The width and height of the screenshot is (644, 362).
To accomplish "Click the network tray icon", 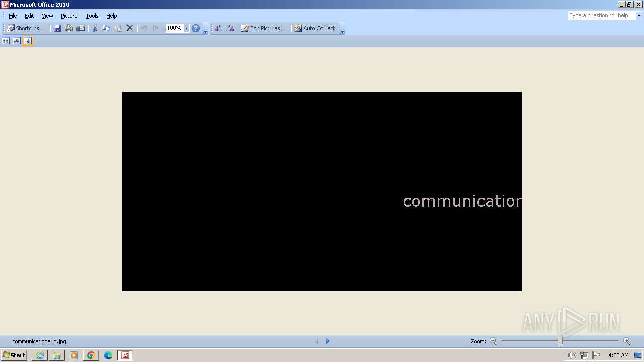I will 584,355.
